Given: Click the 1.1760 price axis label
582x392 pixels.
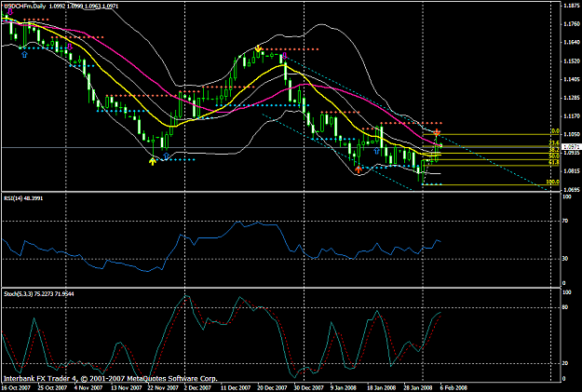Looking at the screenshot, I should point(572,24).
